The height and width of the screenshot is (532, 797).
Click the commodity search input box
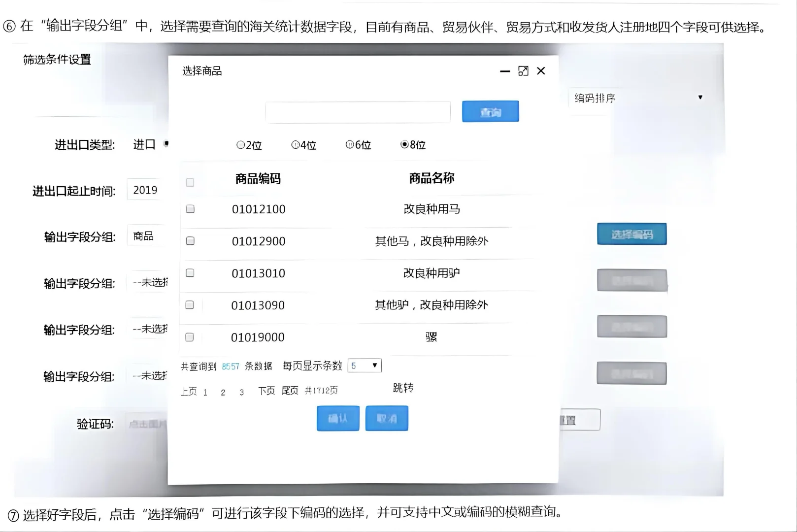pos(358,112)
